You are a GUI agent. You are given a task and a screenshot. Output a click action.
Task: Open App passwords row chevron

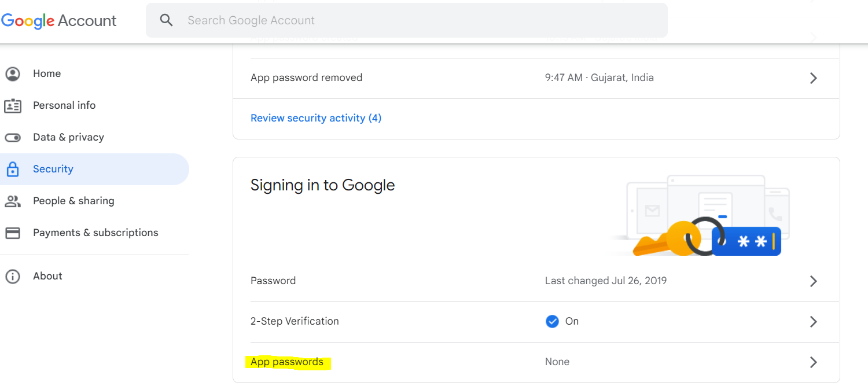coord(813,362)
